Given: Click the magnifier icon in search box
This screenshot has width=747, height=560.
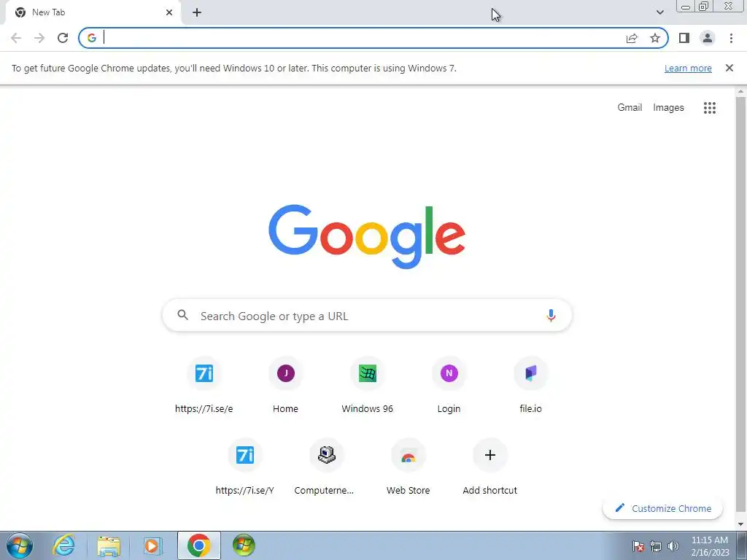Looking at the screenshot, I should click(x=182, y=315).
